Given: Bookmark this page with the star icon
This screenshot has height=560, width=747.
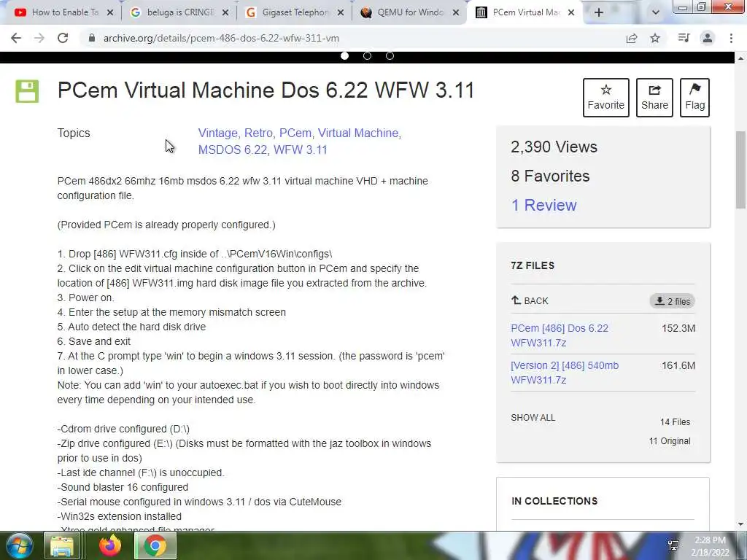Looking at the screenshot, I should coord(655,38).
